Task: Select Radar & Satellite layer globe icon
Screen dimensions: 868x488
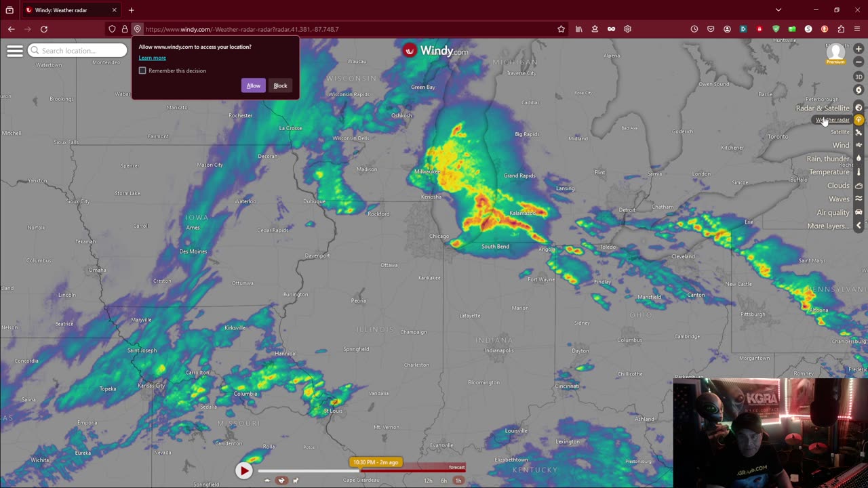Action: [x=859, y=108]
